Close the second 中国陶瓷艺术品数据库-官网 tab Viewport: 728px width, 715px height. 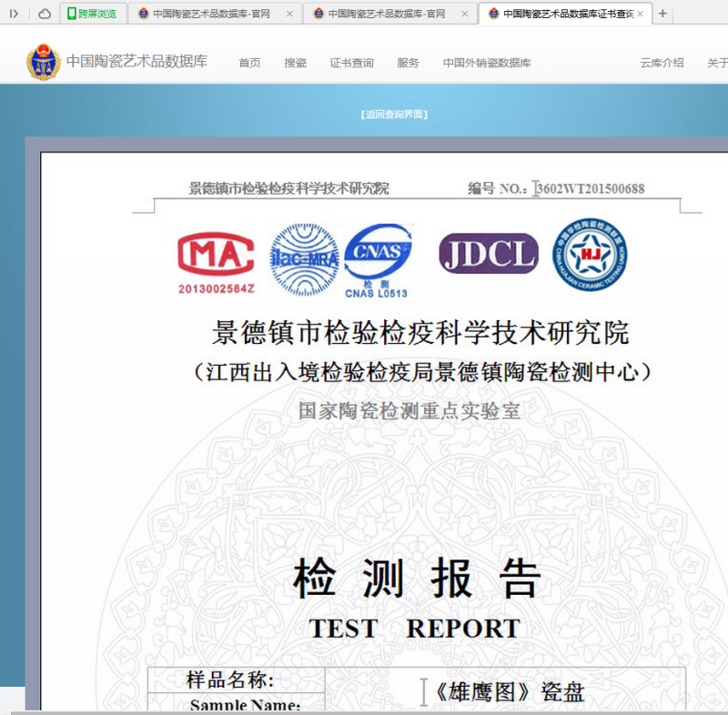tap(465, 14)
